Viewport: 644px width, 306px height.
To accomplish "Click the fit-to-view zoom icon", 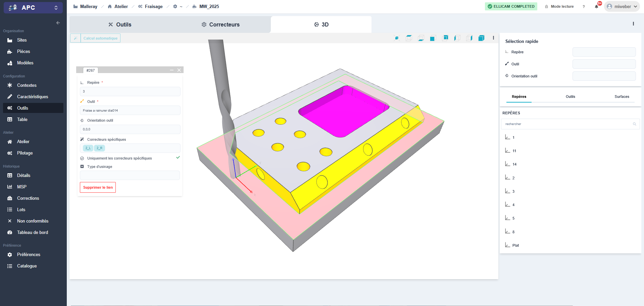I will [x=397, y=38].
